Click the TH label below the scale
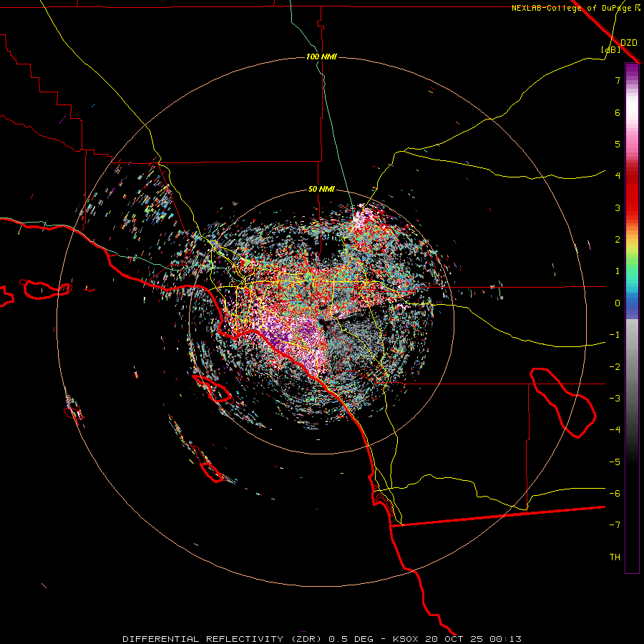 click(615, 557)
